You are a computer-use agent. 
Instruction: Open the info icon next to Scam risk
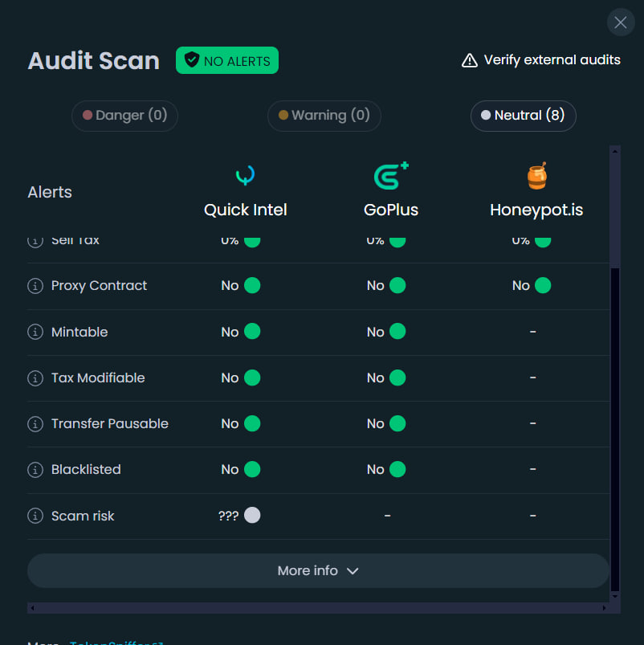click(x=35, y=516)
